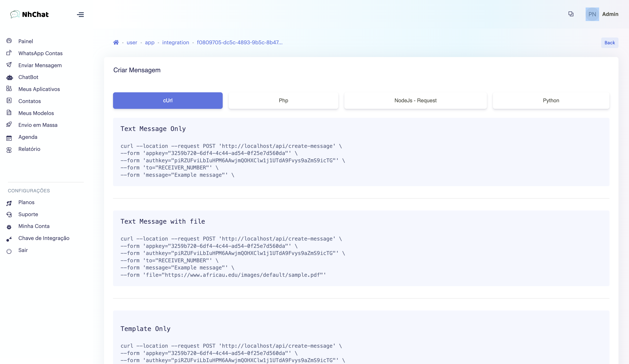
Task: Click the first curl command line in Text Message Only
Action: (231, 146)
